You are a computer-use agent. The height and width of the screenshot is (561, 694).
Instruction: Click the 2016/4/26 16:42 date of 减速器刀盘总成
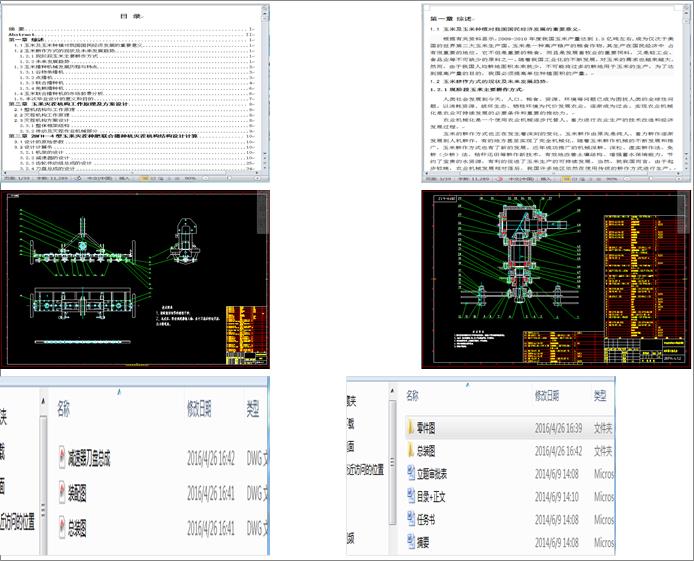click(211, 458)
